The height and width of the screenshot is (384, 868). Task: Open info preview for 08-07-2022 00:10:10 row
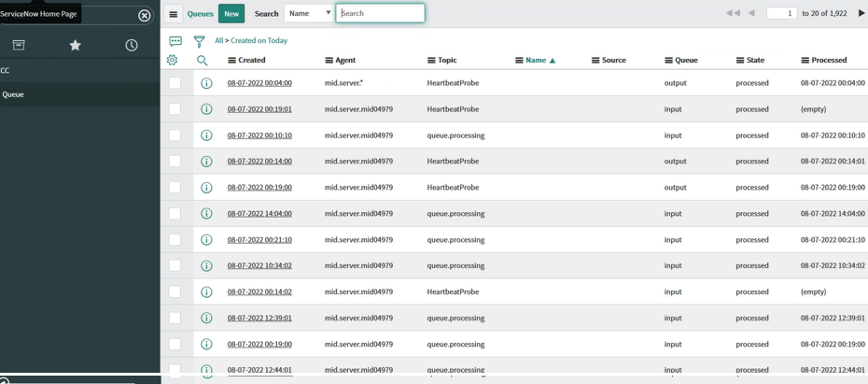coord(206,135)
